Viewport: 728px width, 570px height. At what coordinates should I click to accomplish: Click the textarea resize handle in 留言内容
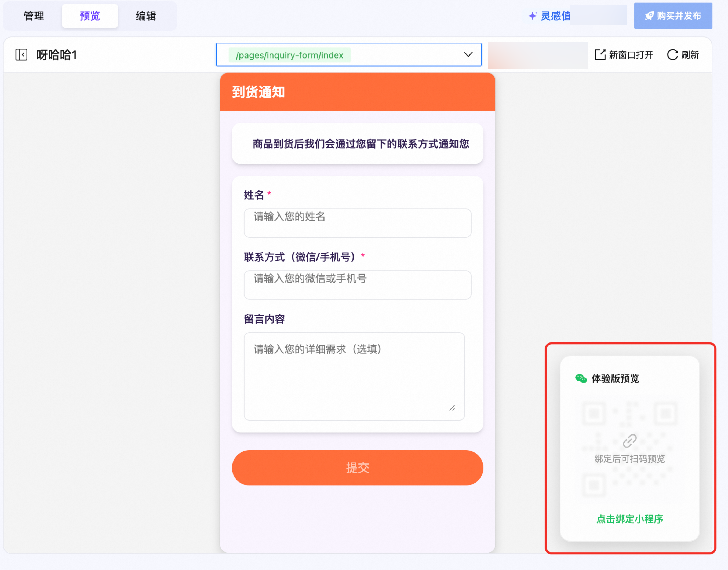tap(452, 408)
